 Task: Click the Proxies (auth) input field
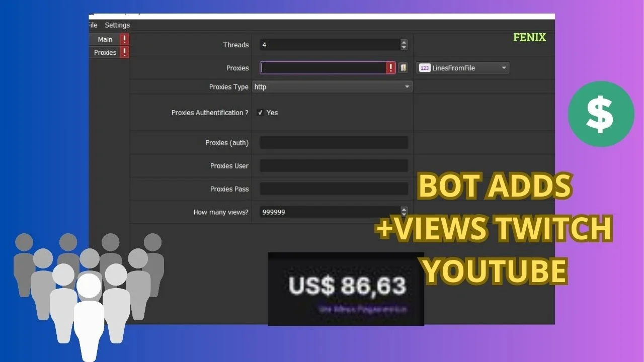point(334,143)
